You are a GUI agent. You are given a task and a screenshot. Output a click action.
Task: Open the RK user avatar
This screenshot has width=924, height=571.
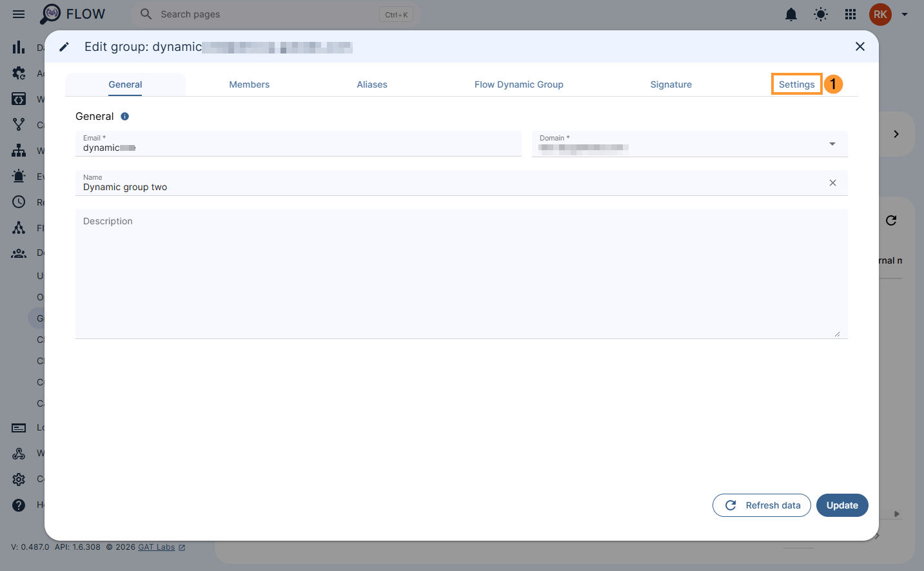pos(880,14)
